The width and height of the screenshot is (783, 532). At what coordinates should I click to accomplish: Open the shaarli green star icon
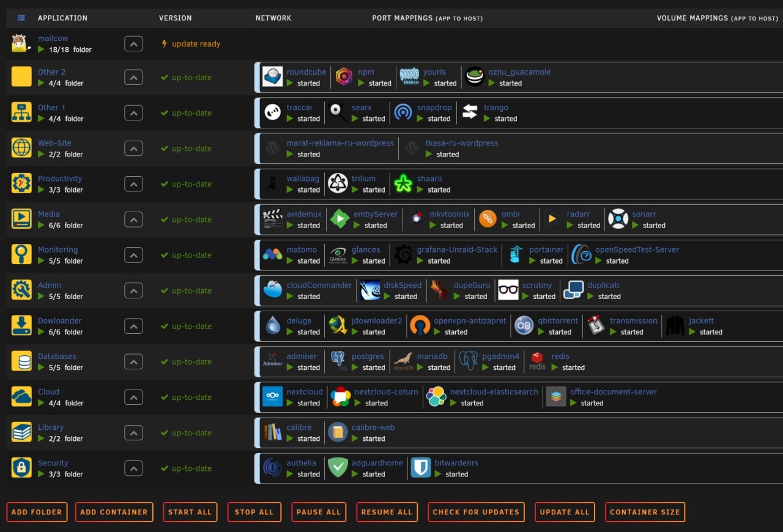click(x=403, y=183)
